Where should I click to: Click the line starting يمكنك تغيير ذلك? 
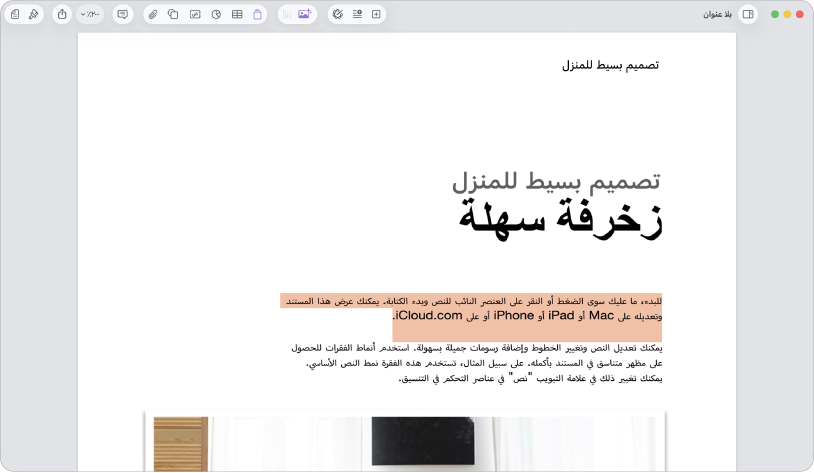click(x=530, y=379)
